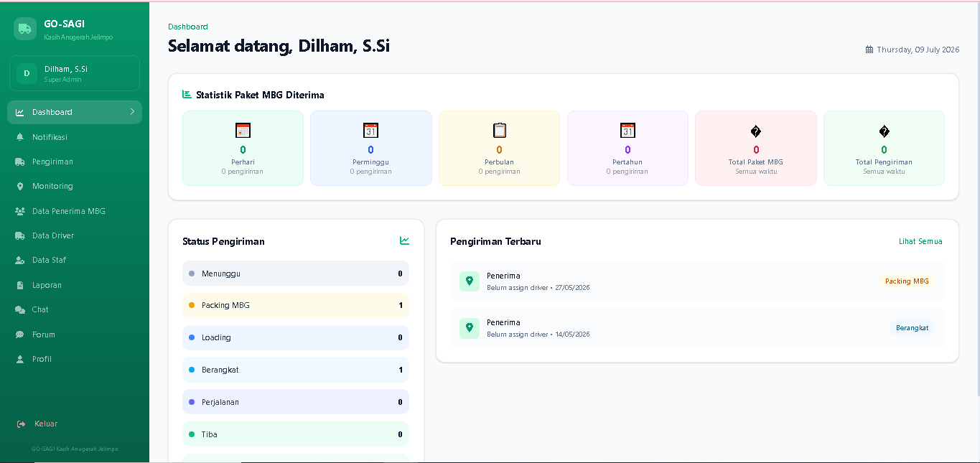Screen dimensions: 980x463
Task: Open the delivery dated 27/05/2026
Action: 697,281
